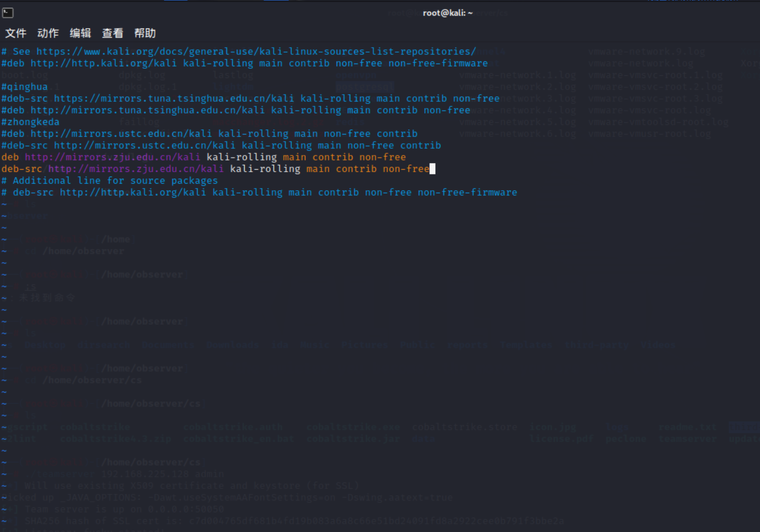Image resolution: width=760 pixels, height=532 pixels.
Task: Click the #zhongkeda comment
Action: 30,122
